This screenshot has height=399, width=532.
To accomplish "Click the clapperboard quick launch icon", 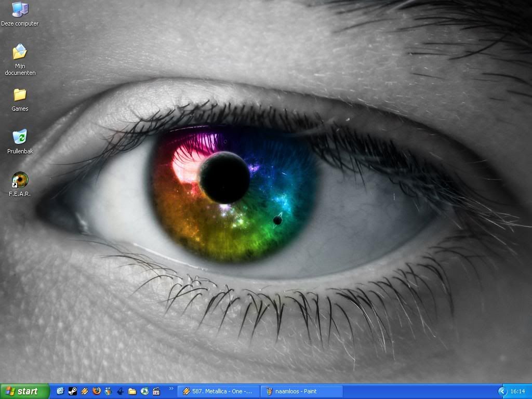I will [x=156, y=391].
